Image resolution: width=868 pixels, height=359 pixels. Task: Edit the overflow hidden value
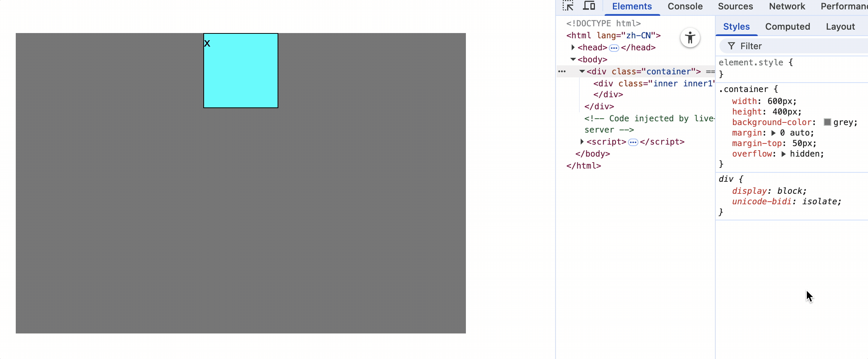click(x=806, y=154)
